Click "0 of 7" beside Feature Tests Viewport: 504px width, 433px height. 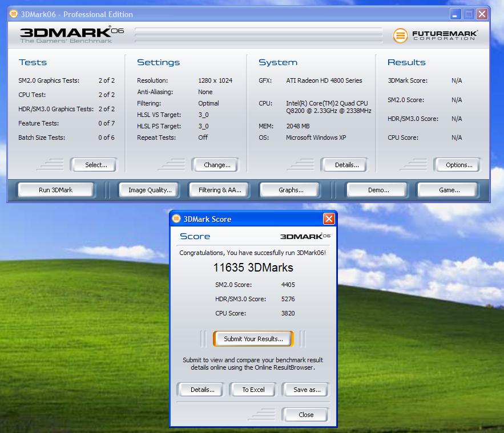point(106,123)
